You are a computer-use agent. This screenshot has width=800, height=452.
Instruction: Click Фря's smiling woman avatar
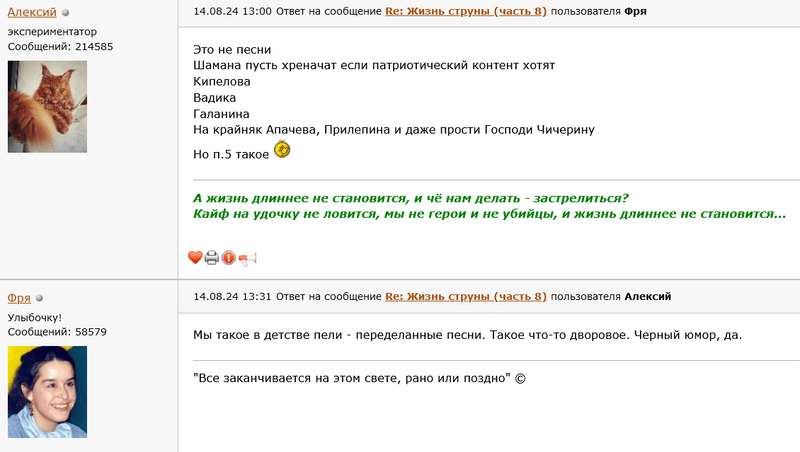[47, 392]
